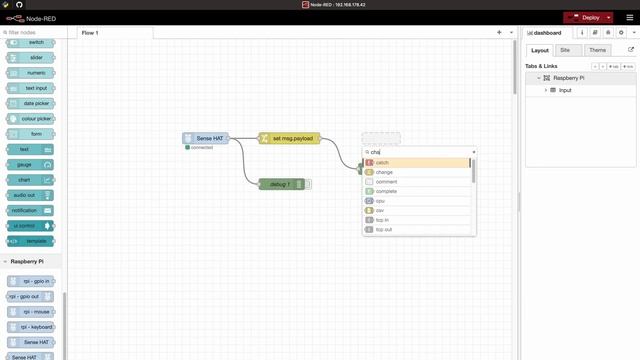Choose cpu in the quick-add list
Image resolution: width=640 pixels, height=360 pixels.
tap(417, 201)
